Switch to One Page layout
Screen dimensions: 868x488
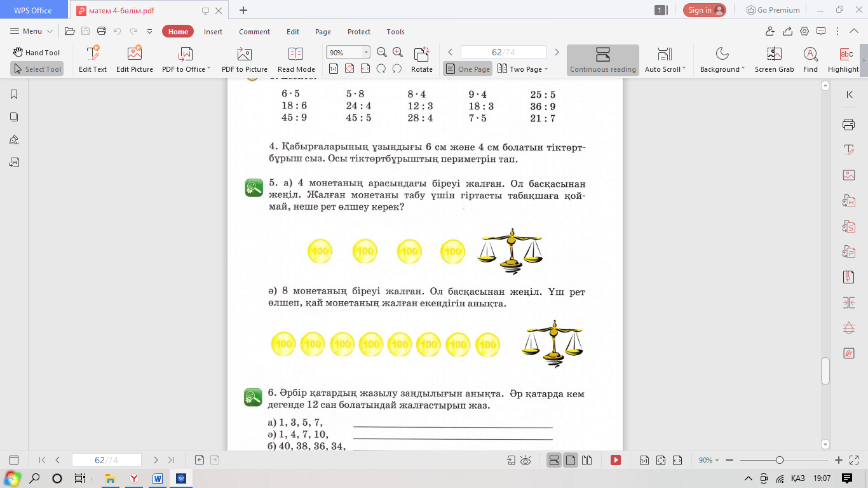(468, 69)
